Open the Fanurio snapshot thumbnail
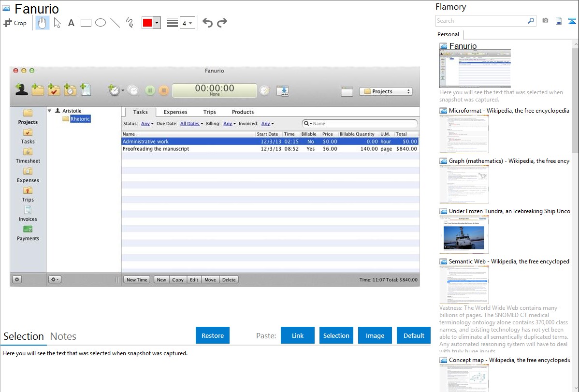 475,69
